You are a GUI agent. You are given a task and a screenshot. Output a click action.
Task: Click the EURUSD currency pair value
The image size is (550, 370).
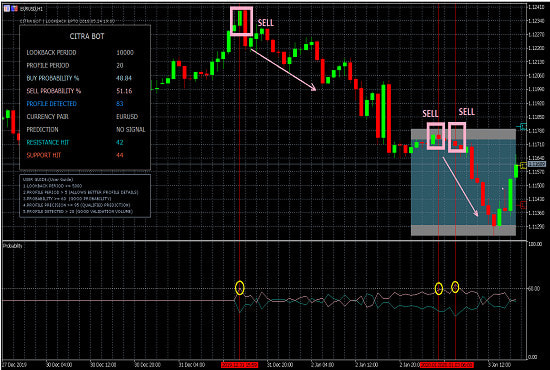[x=127, y=117]
